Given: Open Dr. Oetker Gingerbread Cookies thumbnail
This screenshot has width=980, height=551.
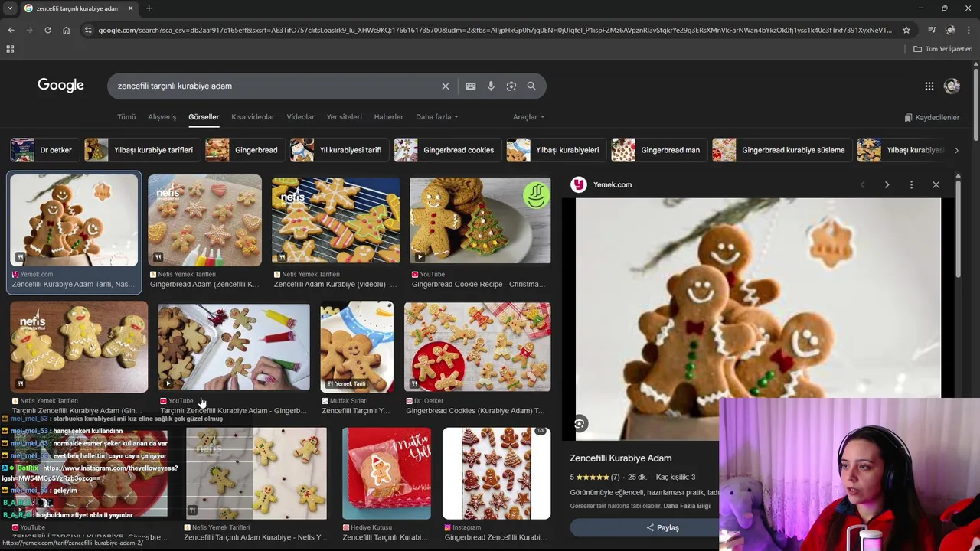Looking at the screenshot, I should point(477,347).
